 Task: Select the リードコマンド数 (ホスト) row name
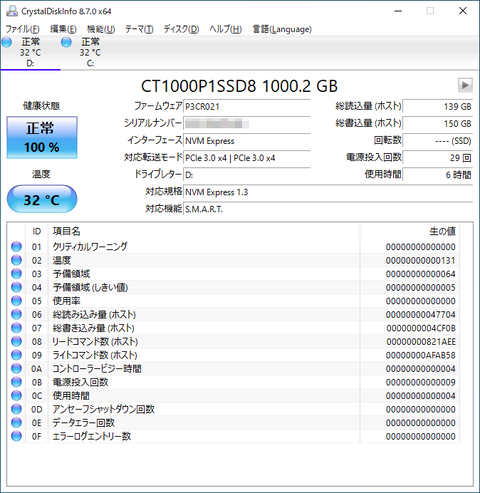[x=95, y=341]
